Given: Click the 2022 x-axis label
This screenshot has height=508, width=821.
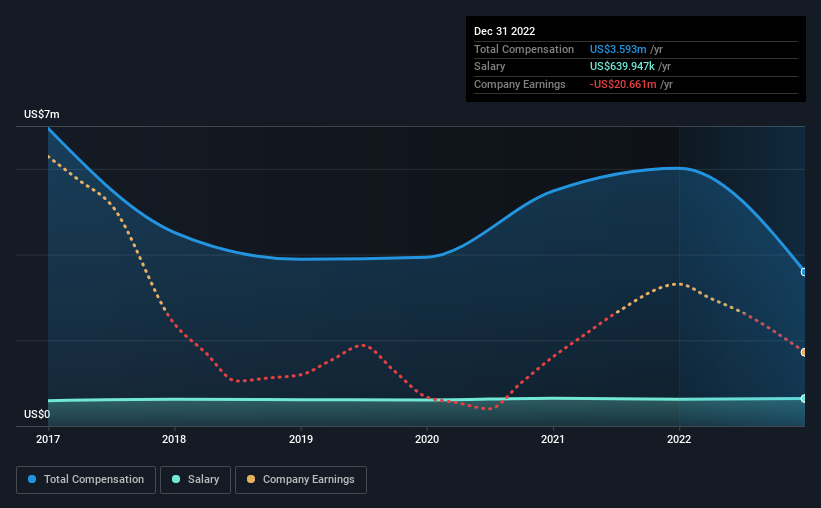Looking at the screenshot, I should 679,439.
